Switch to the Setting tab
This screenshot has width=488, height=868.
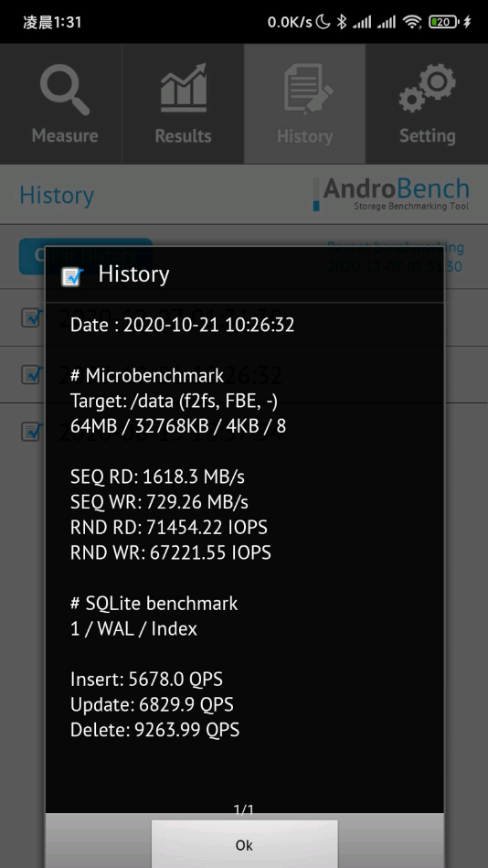pos(427,103)
